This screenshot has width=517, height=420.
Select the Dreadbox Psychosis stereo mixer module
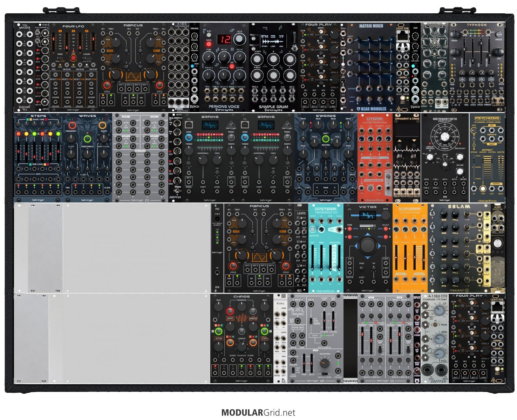point(487,157)
